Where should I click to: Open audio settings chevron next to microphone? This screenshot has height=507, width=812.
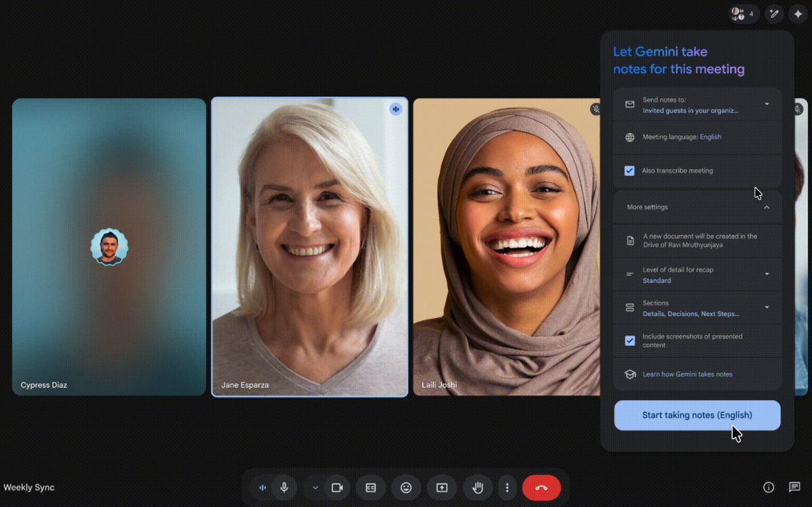315,487
